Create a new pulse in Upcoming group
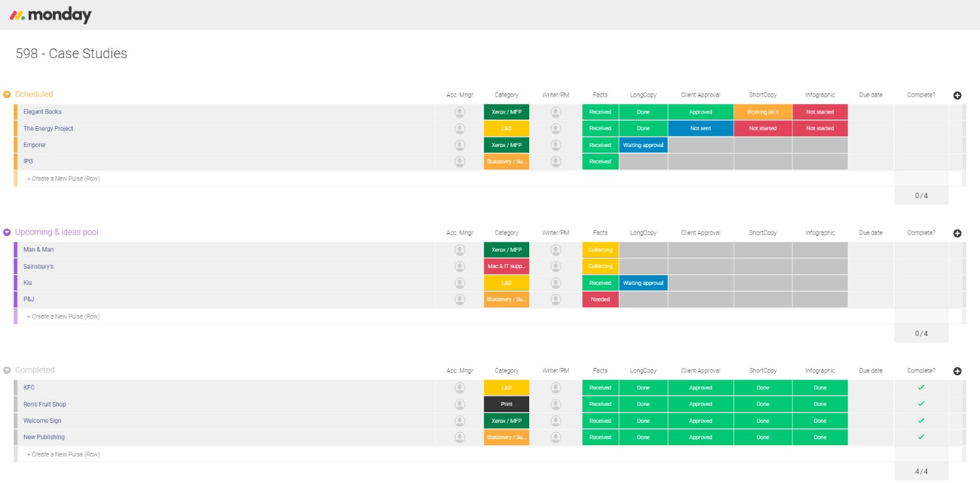 63,316
